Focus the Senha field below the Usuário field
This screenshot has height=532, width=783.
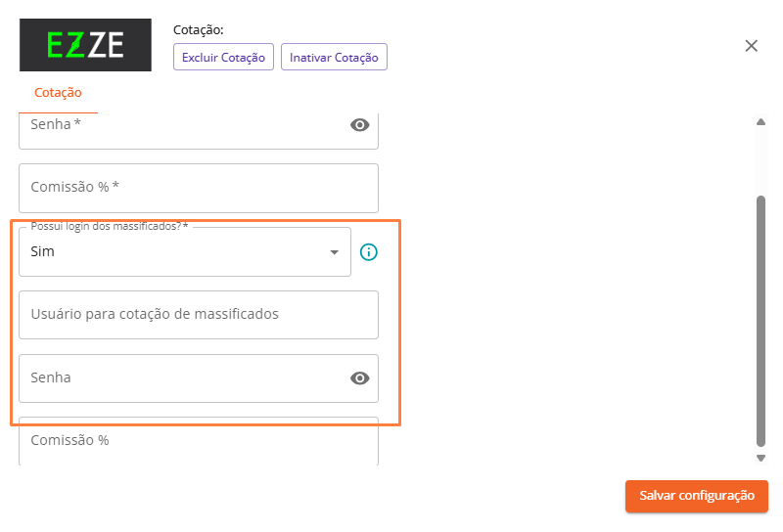(x=185, y=378)
